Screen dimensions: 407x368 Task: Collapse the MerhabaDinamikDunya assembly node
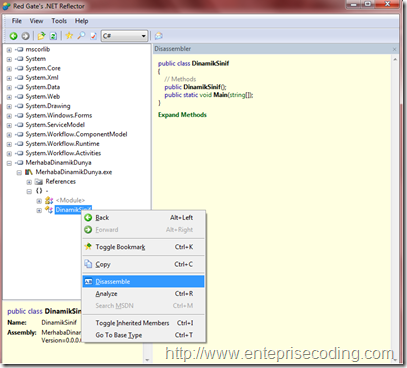(x=9, y=163)
